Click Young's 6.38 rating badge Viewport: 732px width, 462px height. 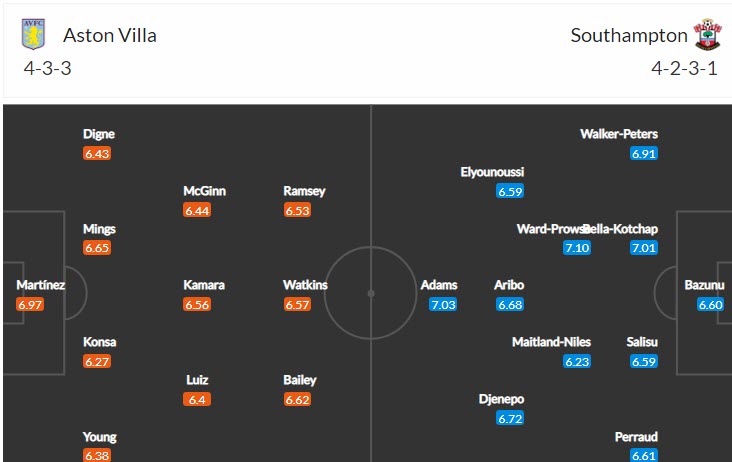97,455
